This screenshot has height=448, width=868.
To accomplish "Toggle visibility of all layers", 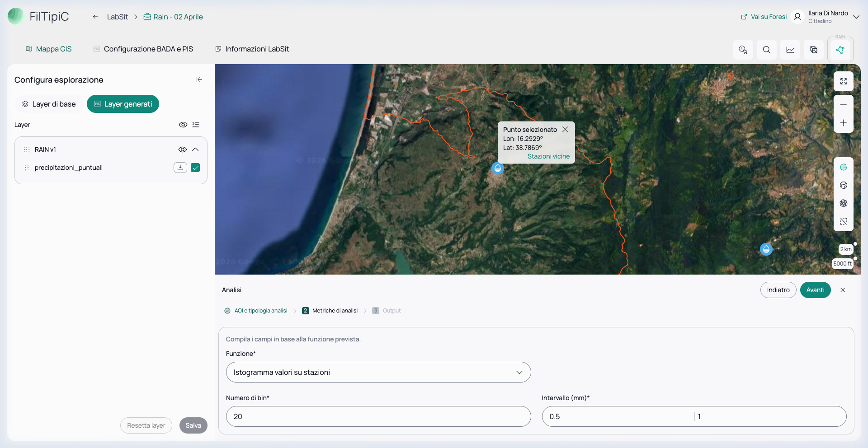I will (183, 125).
